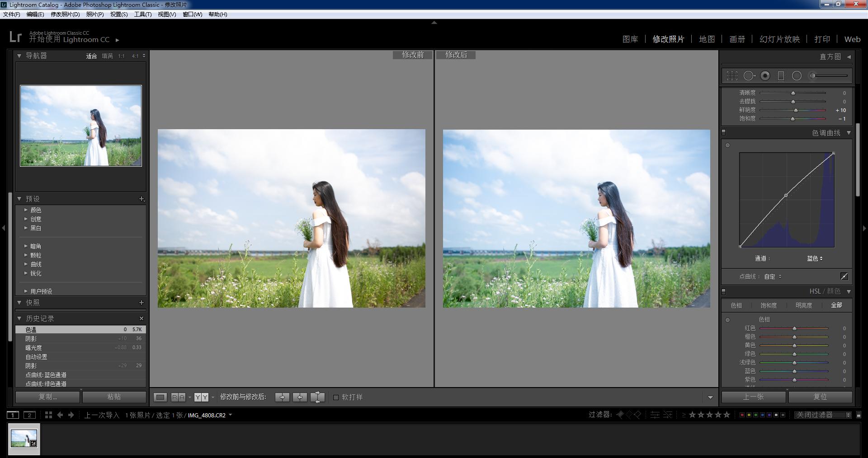The height and width of the screenshot is (458, 868).
Task: Click the 复制... copy settings button
Action: [48, 397]
